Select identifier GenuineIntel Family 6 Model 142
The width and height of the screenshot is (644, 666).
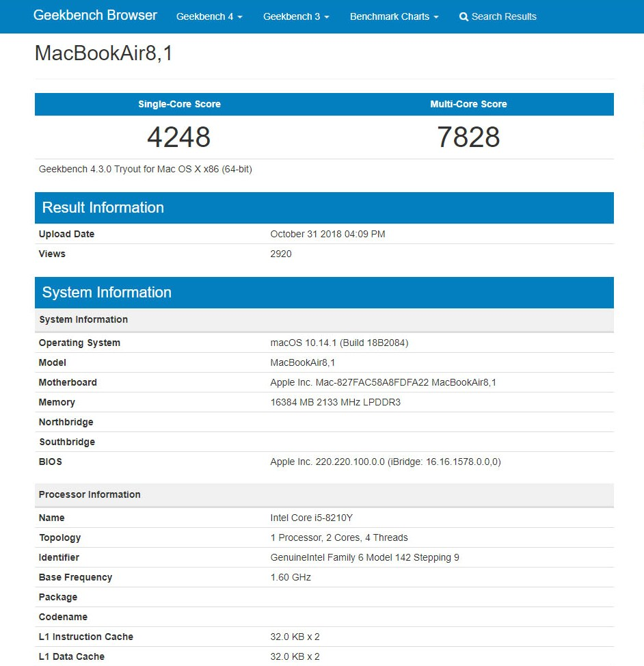pos(364,557)
